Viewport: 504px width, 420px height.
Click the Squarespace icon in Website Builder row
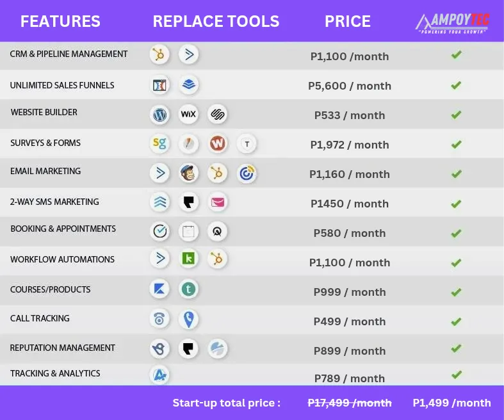point(217,114)
